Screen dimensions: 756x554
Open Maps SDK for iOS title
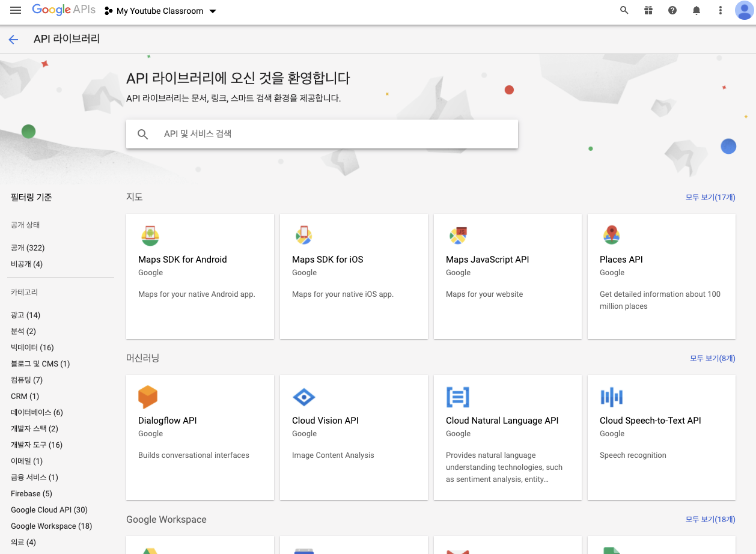click(328, 260)
